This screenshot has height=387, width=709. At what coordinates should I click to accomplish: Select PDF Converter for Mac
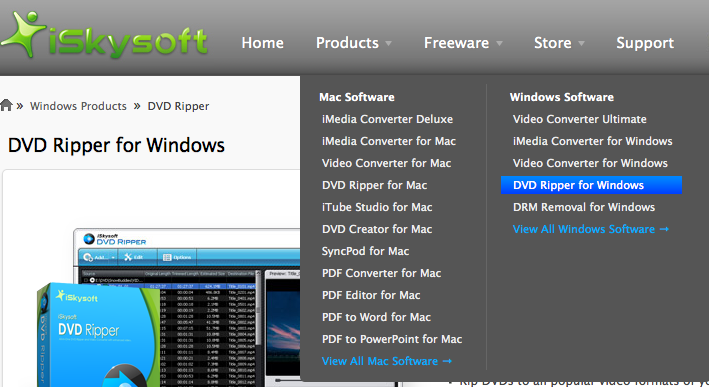coord(382,273)
